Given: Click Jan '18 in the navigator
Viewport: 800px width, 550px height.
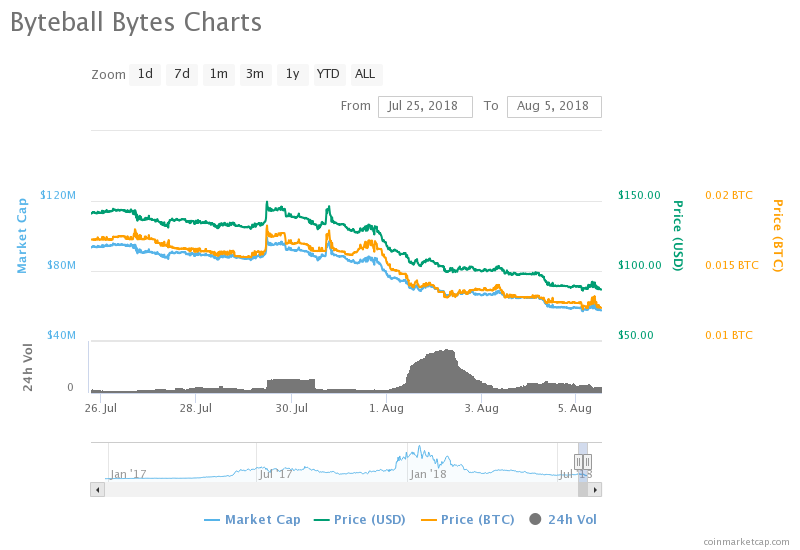Looking at the screenshot, I should tap(429, 474).
